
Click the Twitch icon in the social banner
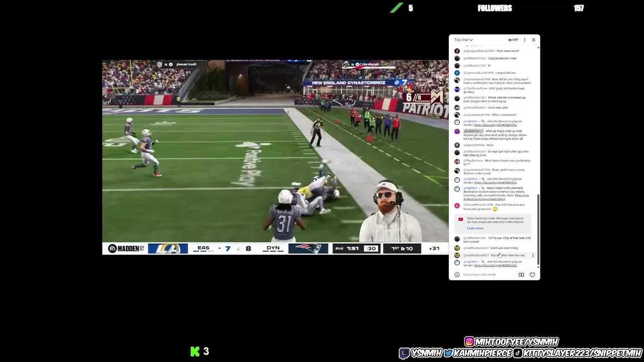point(405,353)
